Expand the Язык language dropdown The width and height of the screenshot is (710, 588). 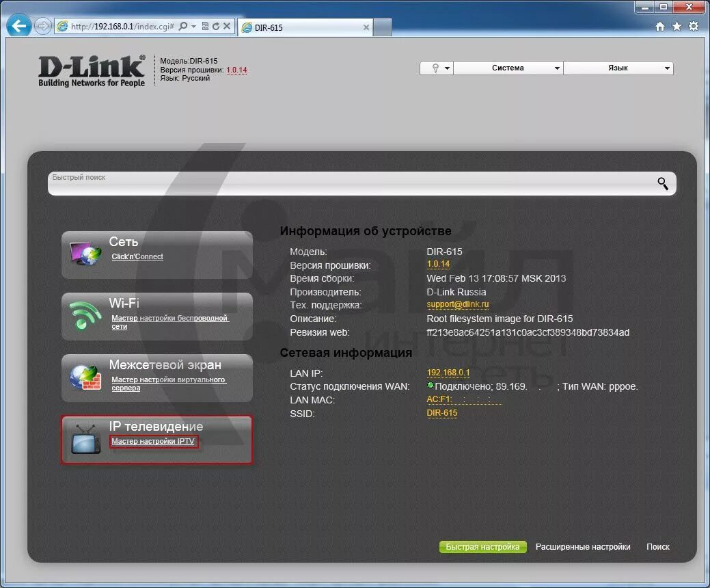618,68
